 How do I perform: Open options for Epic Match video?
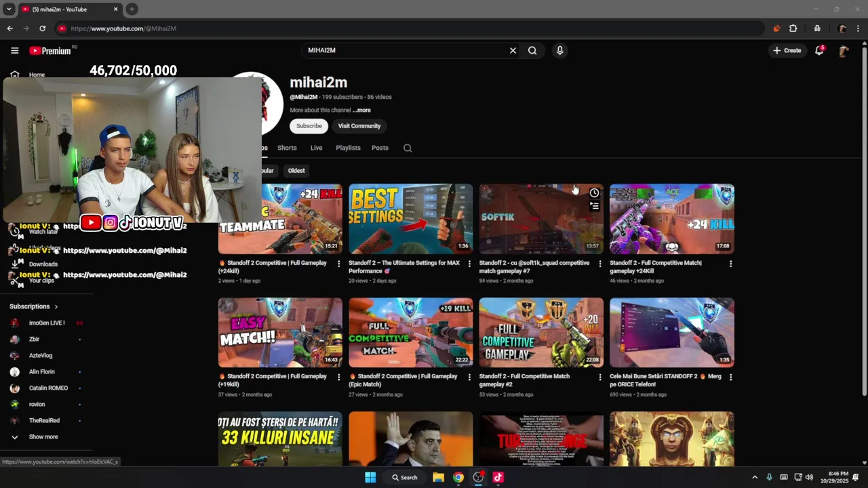coord(469,378)
